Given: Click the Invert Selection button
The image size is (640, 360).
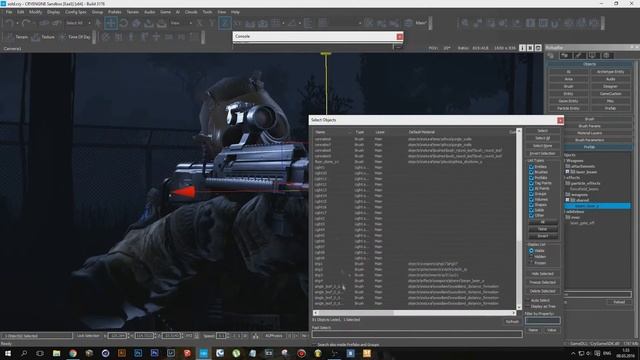Looking at the screenshot, I should coord(542,153).
